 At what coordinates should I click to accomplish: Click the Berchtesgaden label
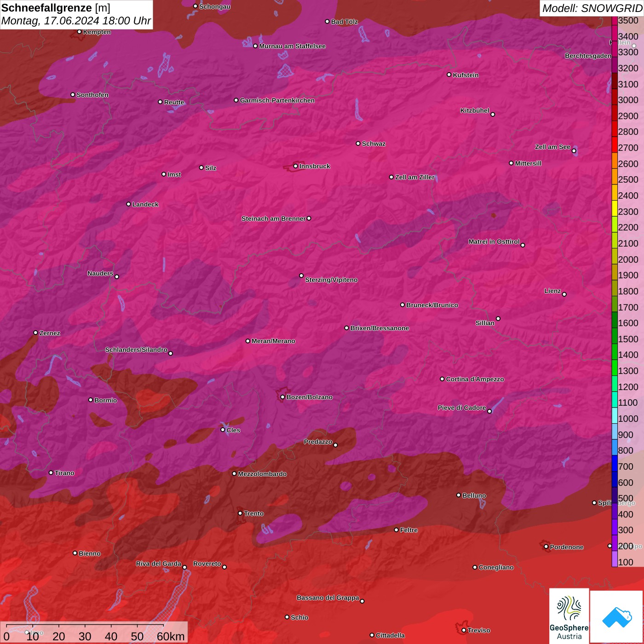coord(588,56)
